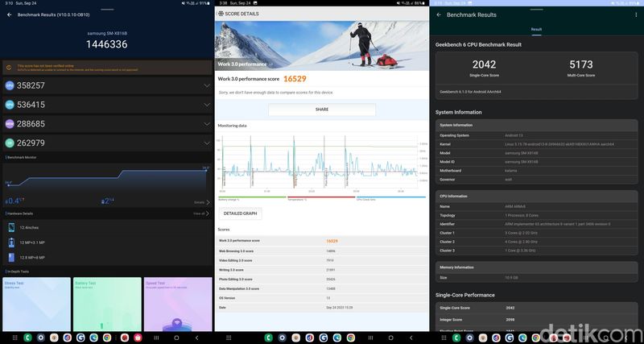
Task: Open View all in Hardware Details
Action: click(202, 213)
